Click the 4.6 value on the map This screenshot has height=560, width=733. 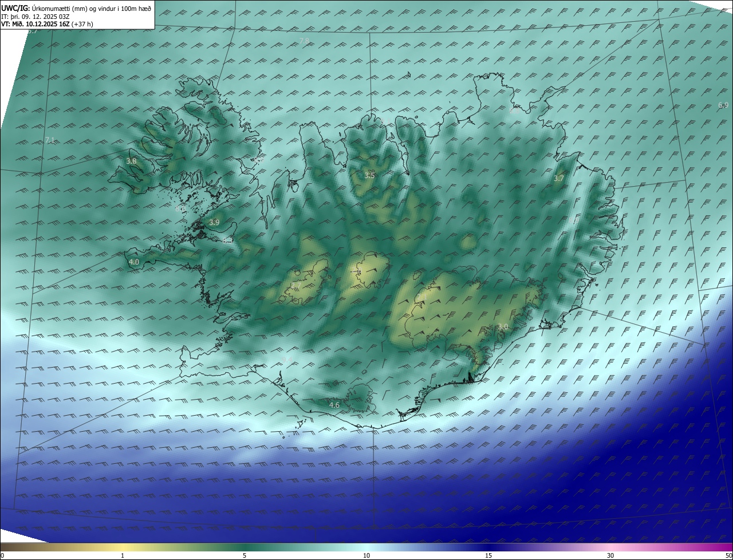tap(334, 405)
